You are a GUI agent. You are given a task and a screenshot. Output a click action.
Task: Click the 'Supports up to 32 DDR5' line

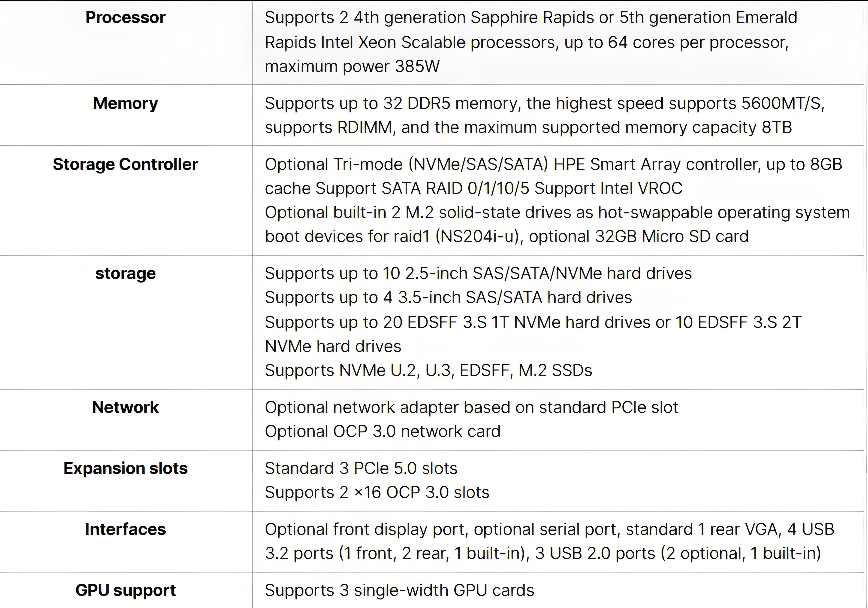tap(544, 104)
